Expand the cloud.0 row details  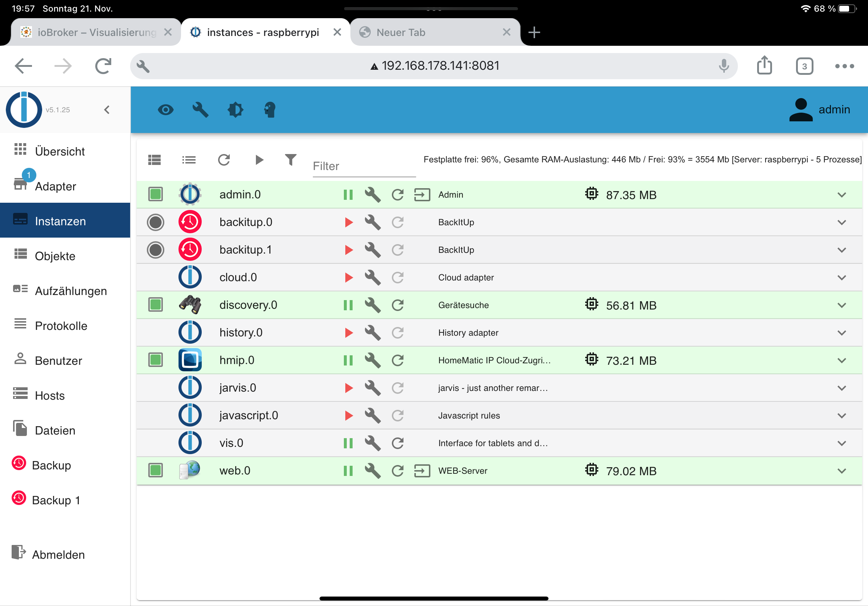[x=841, y=277]
